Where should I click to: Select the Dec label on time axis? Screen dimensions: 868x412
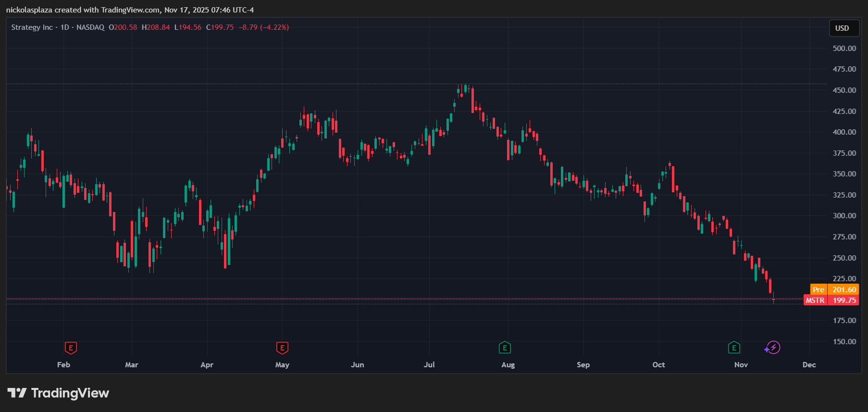809,365
